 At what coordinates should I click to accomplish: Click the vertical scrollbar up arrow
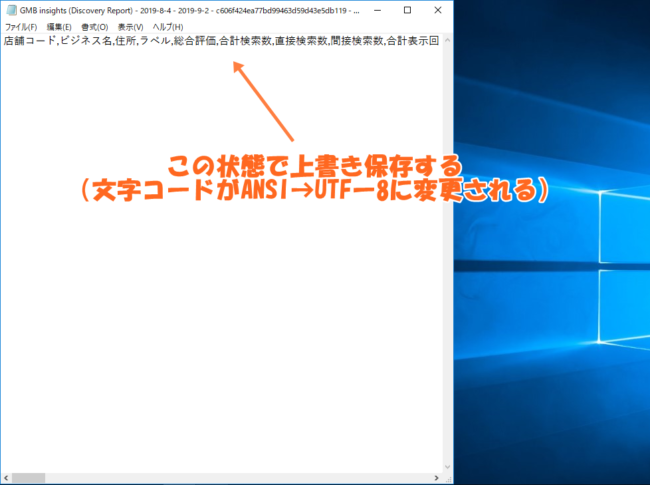(x=447, y=40)
